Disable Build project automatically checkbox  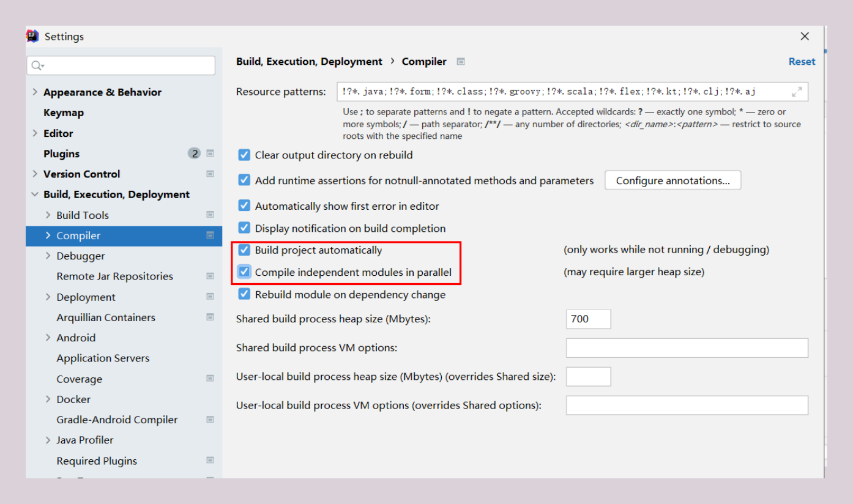[x=244, y=250]
